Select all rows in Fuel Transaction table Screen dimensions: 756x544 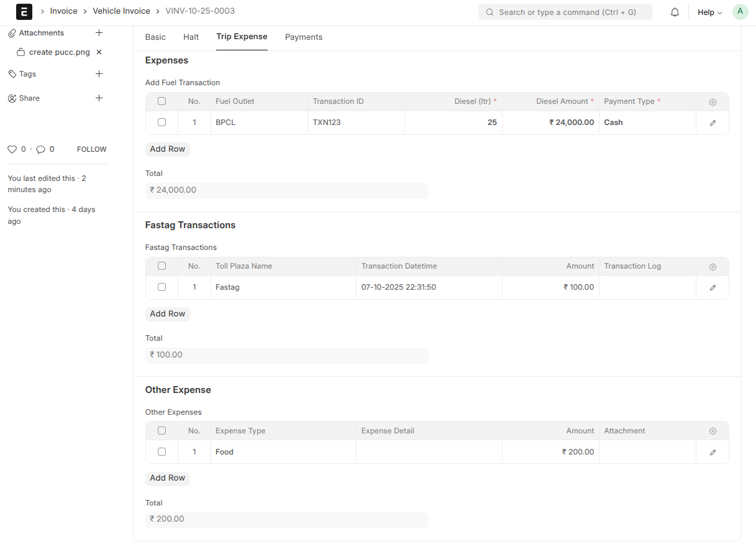point(162,101)
